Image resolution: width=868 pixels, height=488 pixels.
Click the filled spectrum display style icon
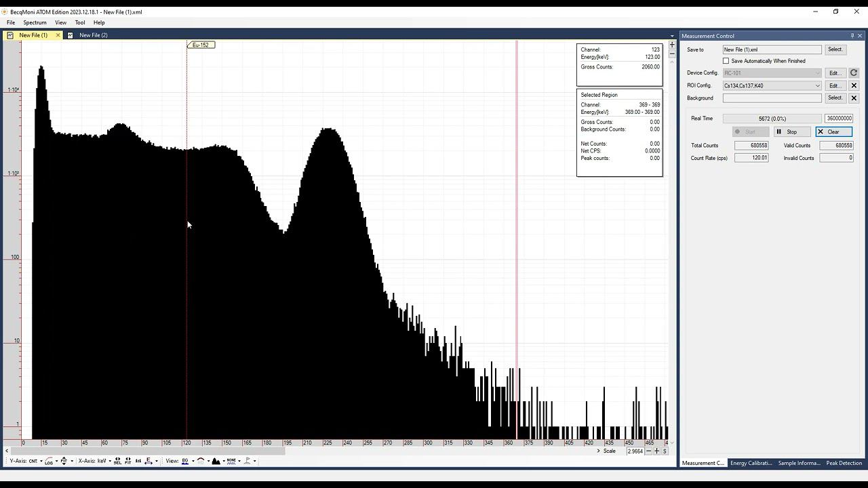click(216, 461)
